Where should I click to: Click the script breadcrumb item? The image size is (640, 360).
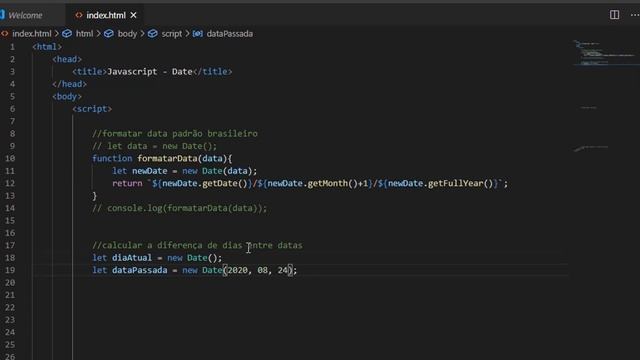click(x=171, y=33)
